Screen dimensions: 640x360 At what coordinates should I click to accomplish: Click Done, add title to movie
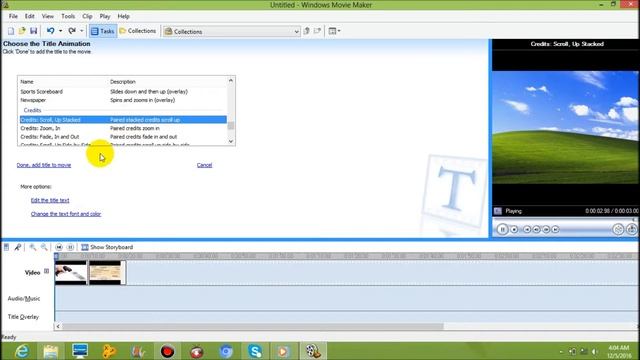(x=44, y=165)
